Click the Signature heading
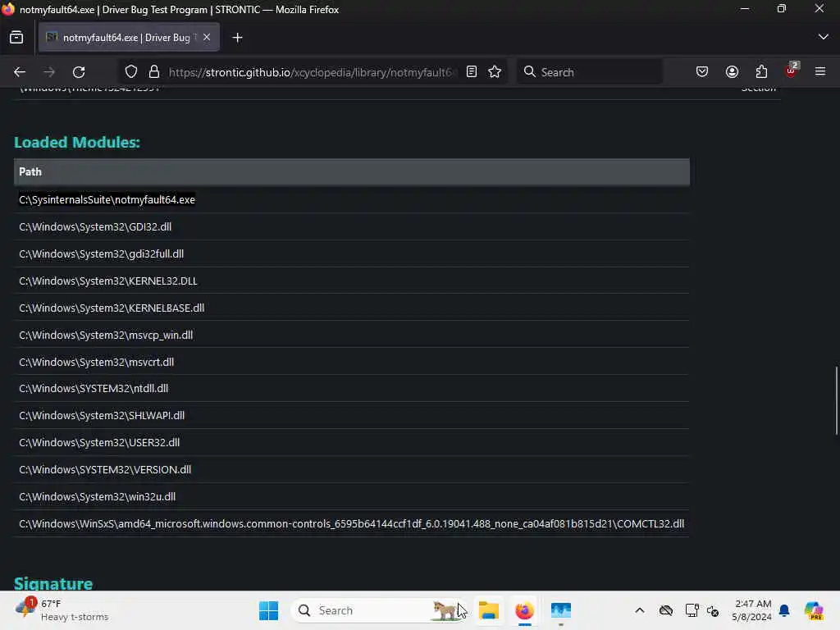840x630 pixels. click(x=53, y=583)
